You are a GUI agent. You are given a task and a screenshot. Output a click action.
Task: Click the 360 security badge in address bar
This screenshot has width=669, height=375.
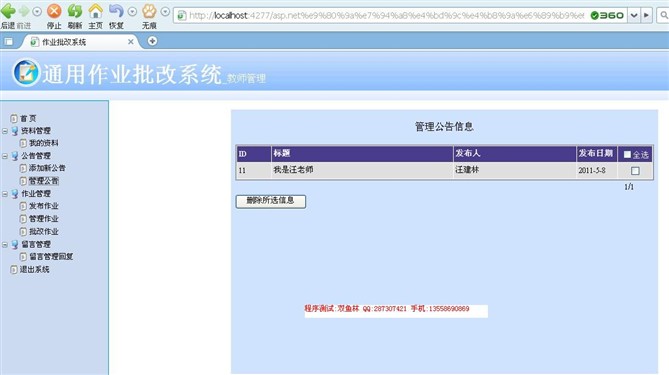point(607,15)
